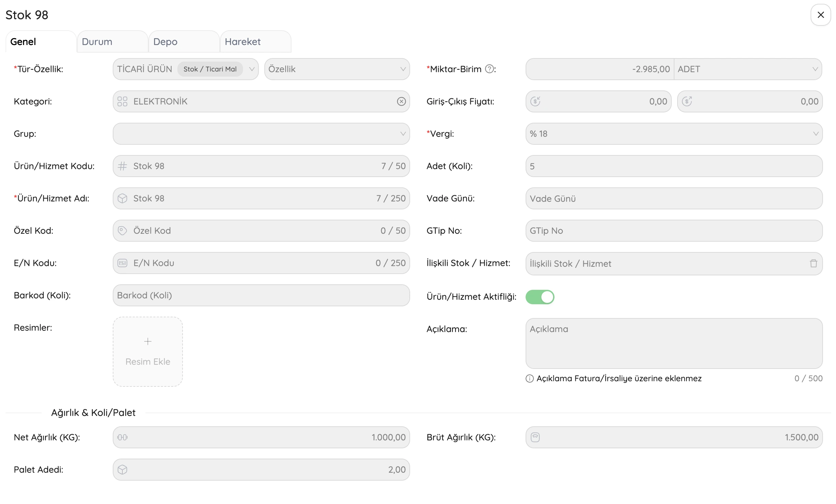
Task: Click the hash icon in Ürün/Hizmet Kodu field
Action: tap(122, 166)
